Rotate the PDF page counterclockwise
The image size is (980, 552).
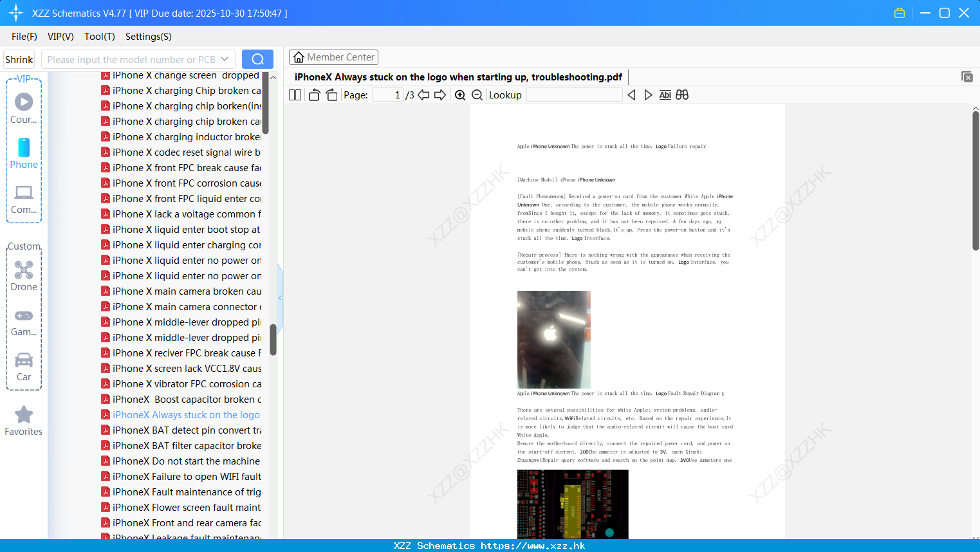[x=314, y=95]
